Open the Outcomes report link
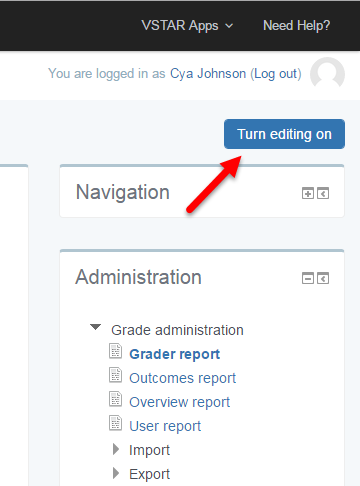Viewport: 360px width, 486px height. pos(183,378)
